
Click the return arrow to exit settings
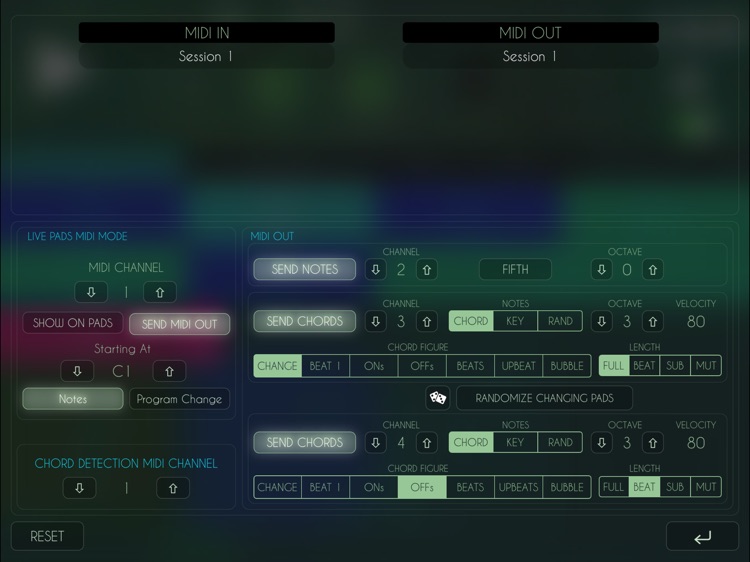tap(702, 537)
